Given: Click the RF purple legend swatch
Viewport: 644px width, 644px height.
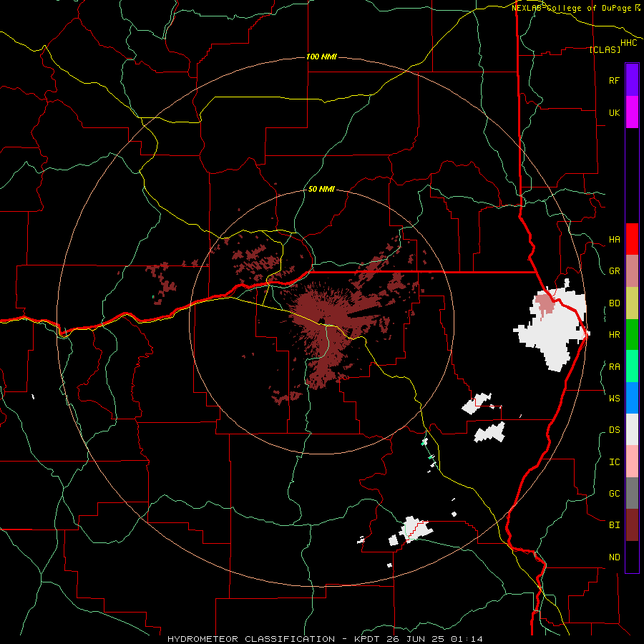Looking at the screenshot, I should coord(632,80).
